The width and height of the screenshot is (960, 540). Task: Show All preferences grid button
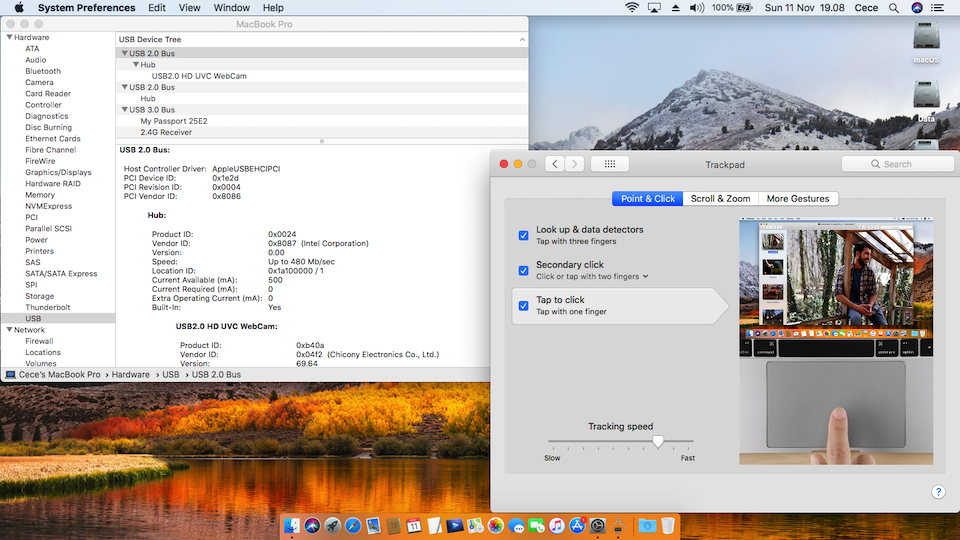tap(610, 163)
